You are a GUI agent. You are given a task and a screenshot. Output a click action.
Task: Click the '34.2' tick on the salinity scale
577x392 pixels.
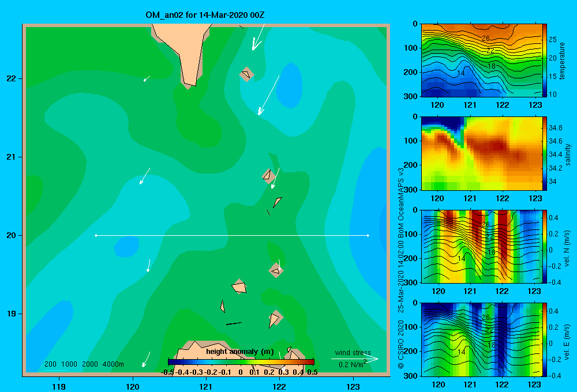point(555,168)
